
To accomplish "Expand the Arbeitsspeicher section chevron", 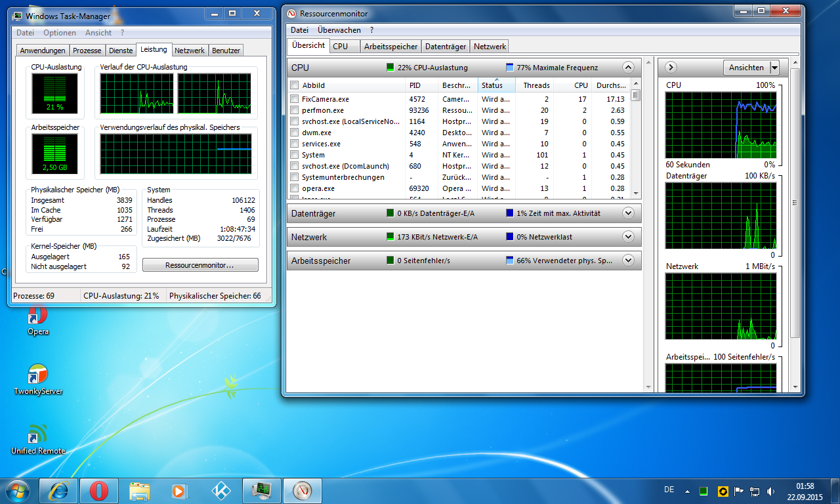I will coord(628,261).
